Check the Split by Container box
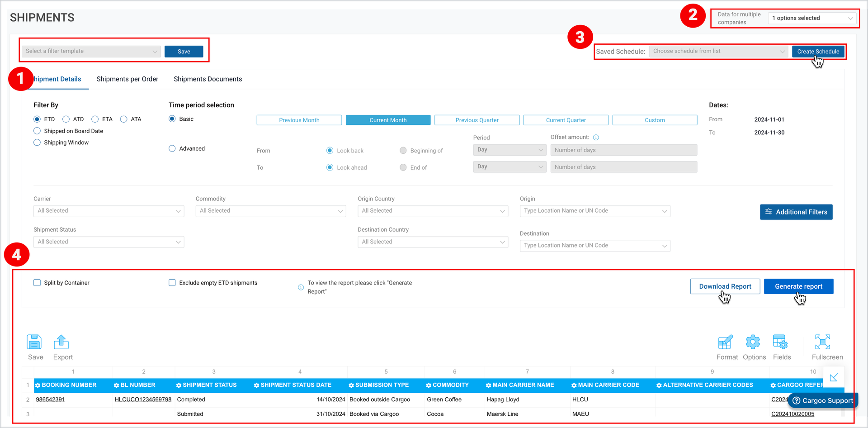This screenshot has height=428, width=868. click(x=37, y=283)
